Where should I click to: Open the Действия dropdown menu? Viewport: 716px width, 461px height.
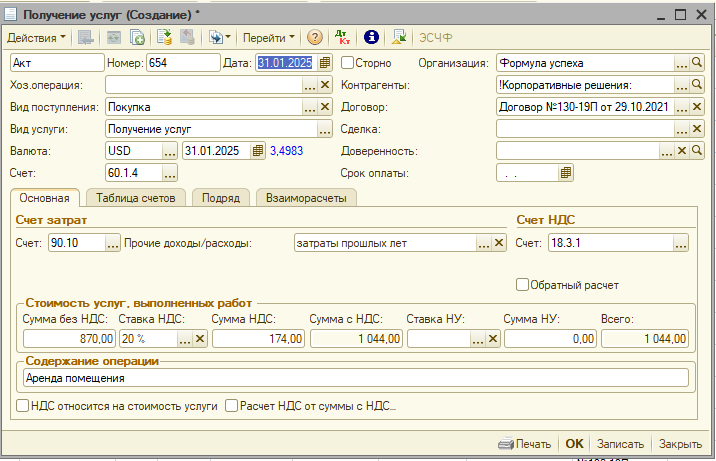[36, 37]
